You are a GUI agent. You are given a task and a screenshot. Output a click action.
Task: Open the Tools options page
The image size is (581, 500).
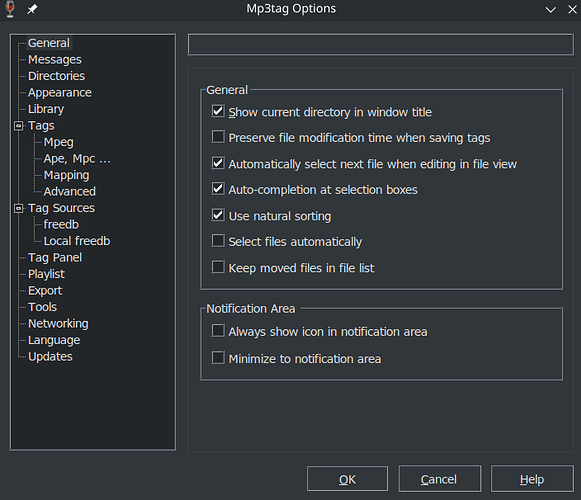pos(42,307)
